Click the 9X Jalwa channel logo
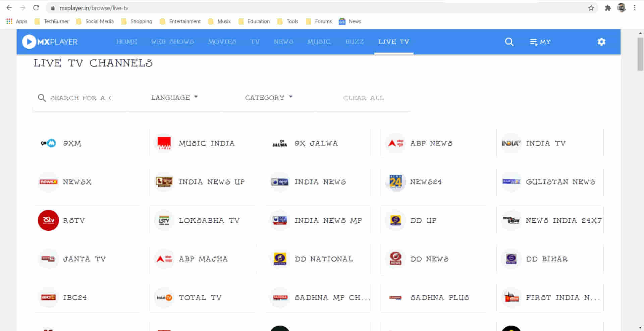The height and width of the screenshot is (331, 644). 280,143
